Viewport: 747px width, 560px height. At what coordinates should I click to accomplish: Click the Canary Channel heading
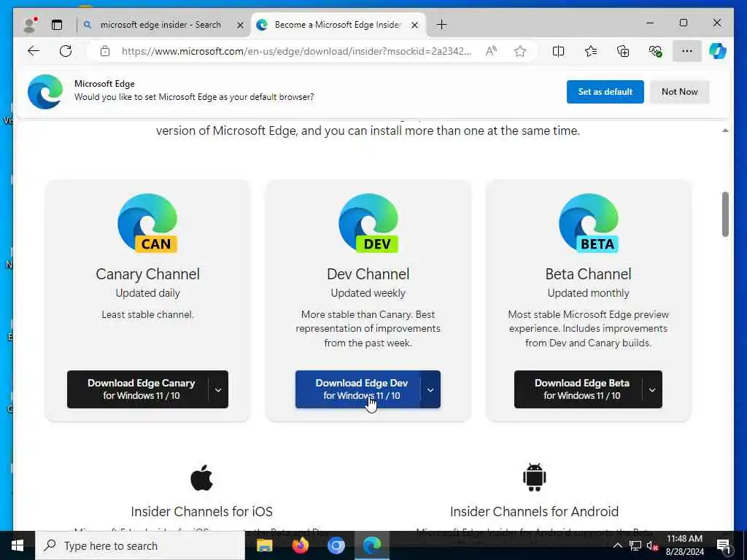point(147,274)
